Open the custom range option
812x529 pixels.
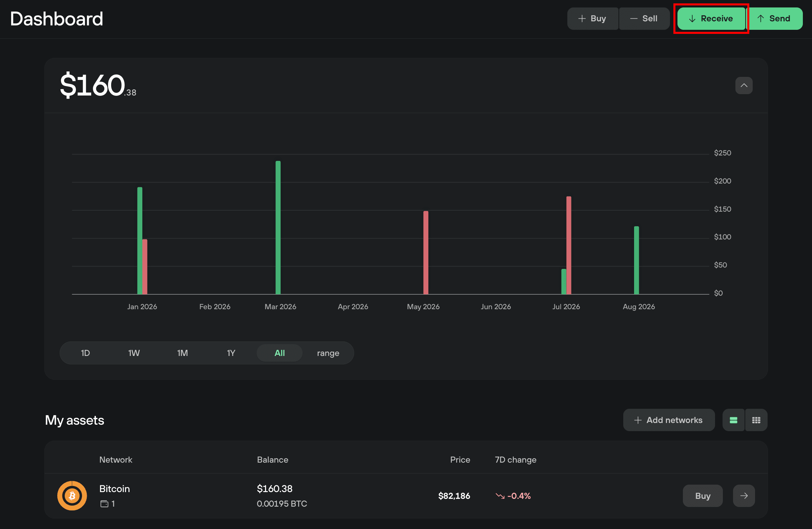(328, 353)
